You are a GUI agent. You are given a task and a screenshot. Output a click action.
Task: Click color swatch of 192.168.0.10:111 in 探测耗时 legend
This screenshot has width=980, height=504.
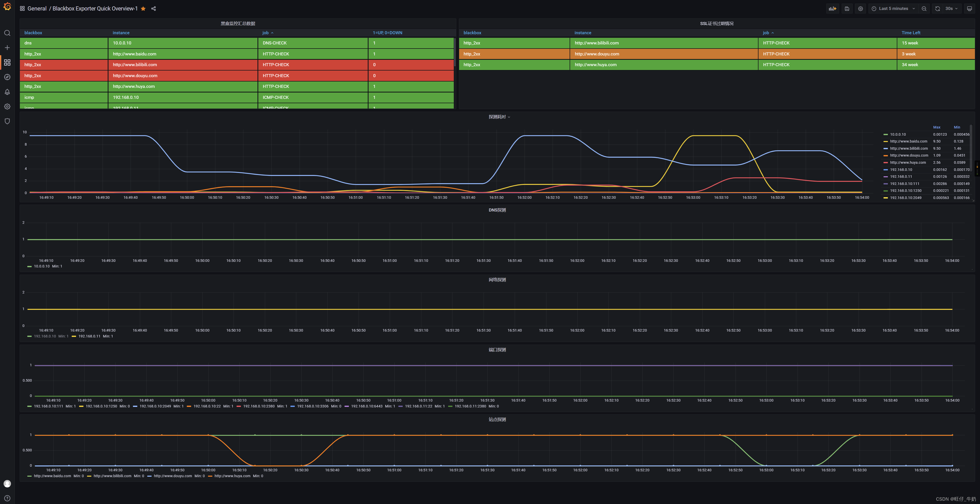[x=885, y=184]
